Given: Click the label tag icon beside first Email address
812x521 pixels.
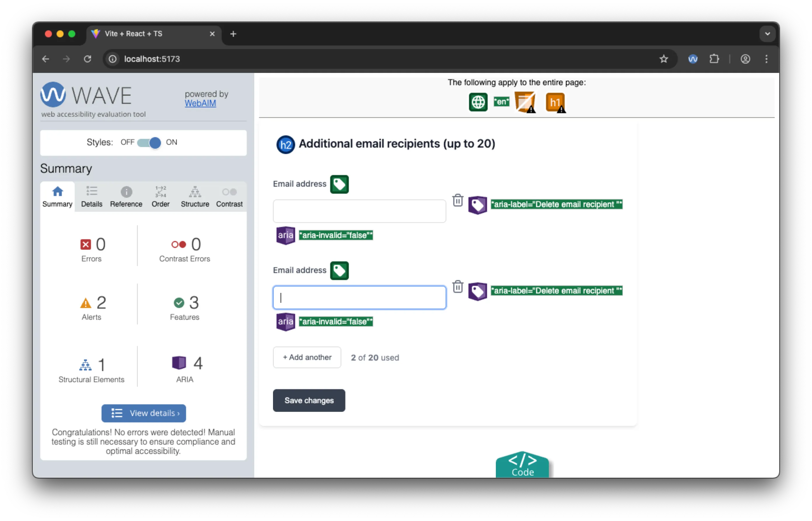Looking at the screenshot, I should 339,184.
